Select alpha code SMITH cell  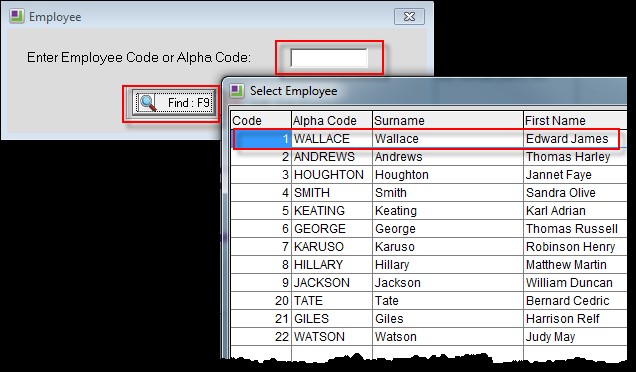pos(332,193)
